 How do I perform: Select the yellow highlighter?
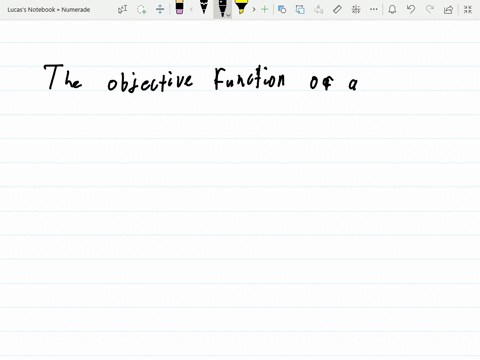tap(241, 7)
